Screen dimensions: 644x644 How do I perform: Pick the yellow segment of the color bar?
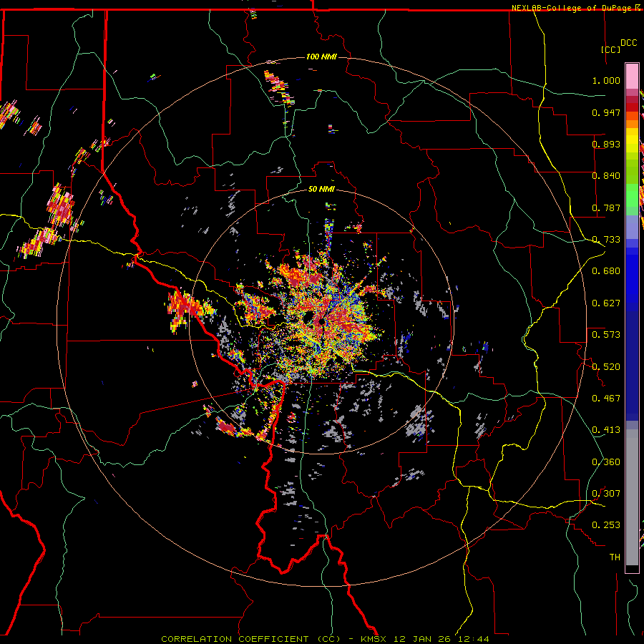[632, 140]
